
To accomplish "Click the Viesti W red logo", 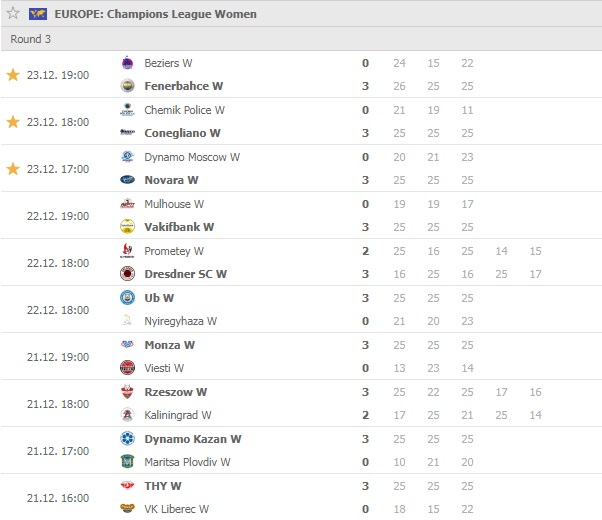I will [x=127, y=368].
